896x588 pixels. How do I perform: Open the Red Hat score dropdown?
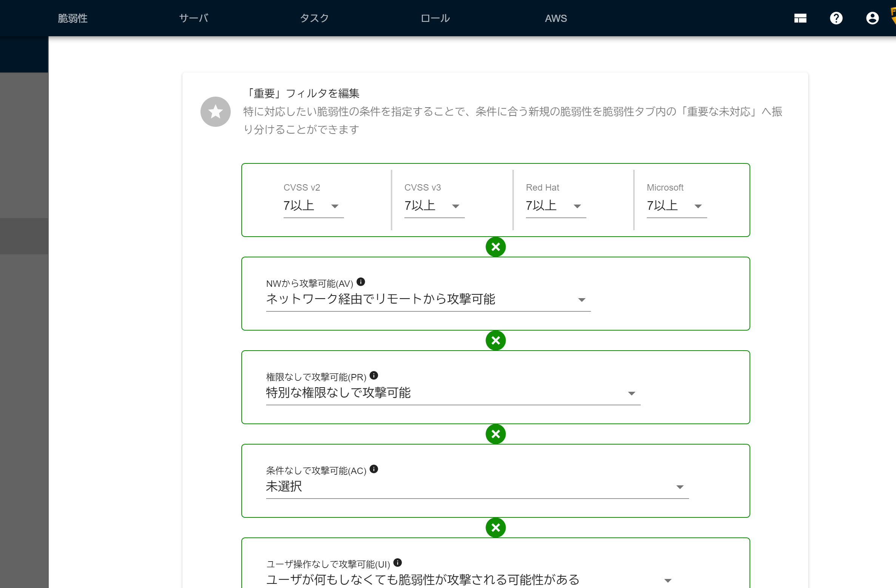point(555,206)
